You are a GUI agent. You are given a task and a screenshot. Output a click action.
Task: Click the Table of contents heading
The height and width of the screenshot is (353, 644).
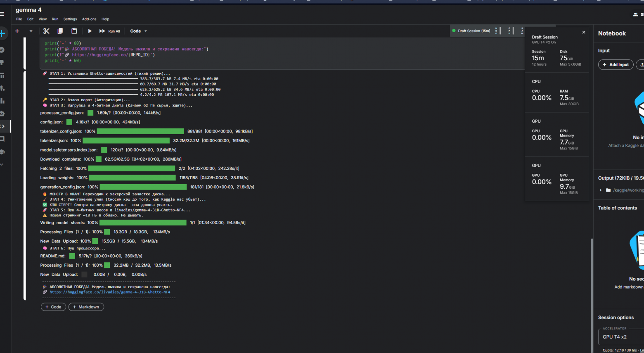pyautogui.click(x=618, y=208)
